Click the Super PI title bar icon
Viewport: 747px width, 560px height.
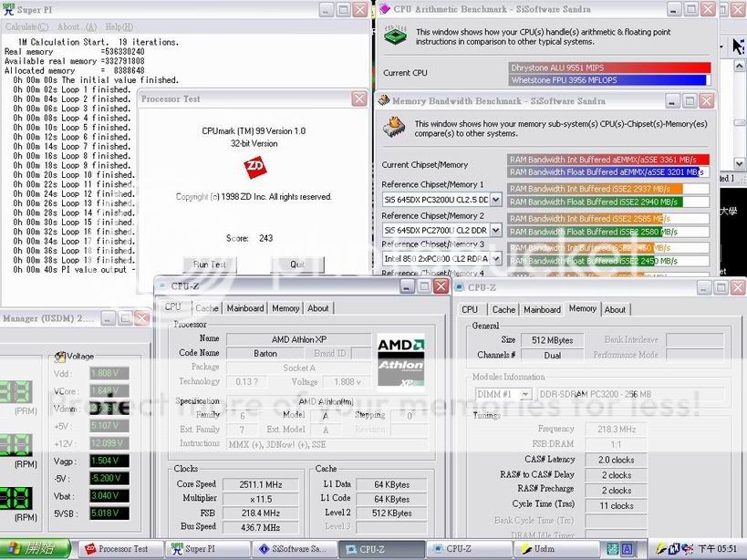point(9,9)
